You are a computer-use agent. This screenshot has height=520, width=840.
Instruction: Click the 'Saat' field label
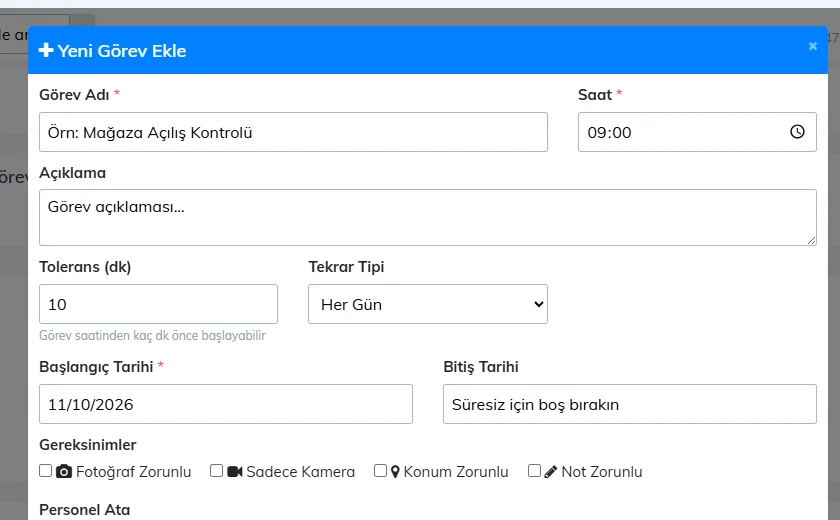(x=595, y=95)
